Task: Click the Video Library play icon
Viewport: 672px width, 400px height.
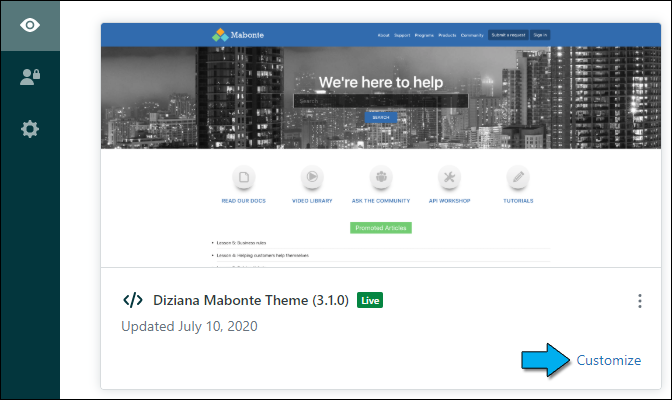Action: coord(312,177)
